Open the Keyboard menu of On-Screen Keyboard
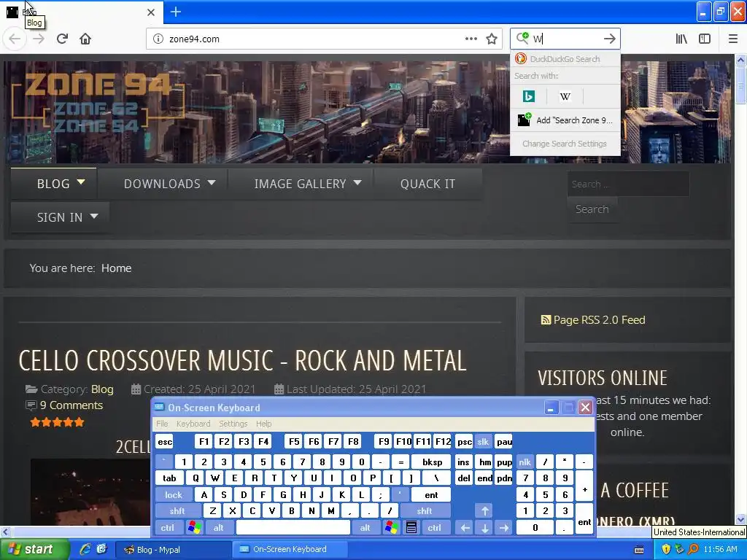The image size is (747, 560). click(193, 424)
